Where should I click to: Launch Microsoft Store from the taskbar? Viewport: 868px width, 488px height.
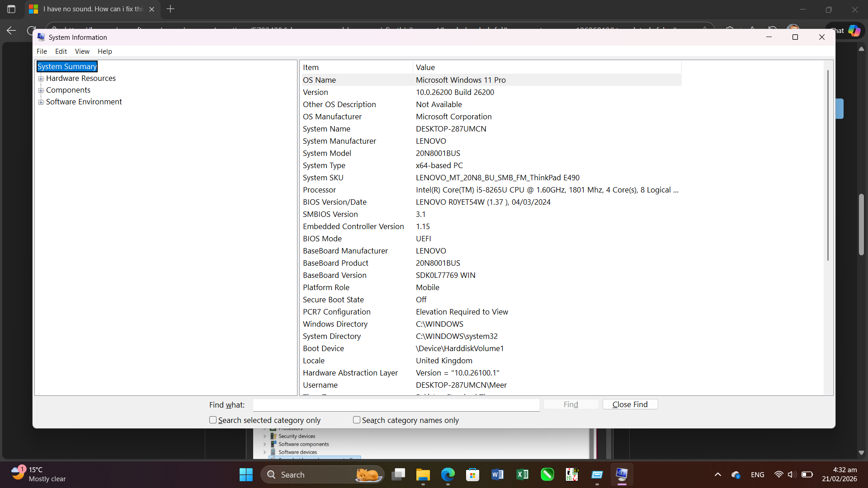(x=473, y=474)
